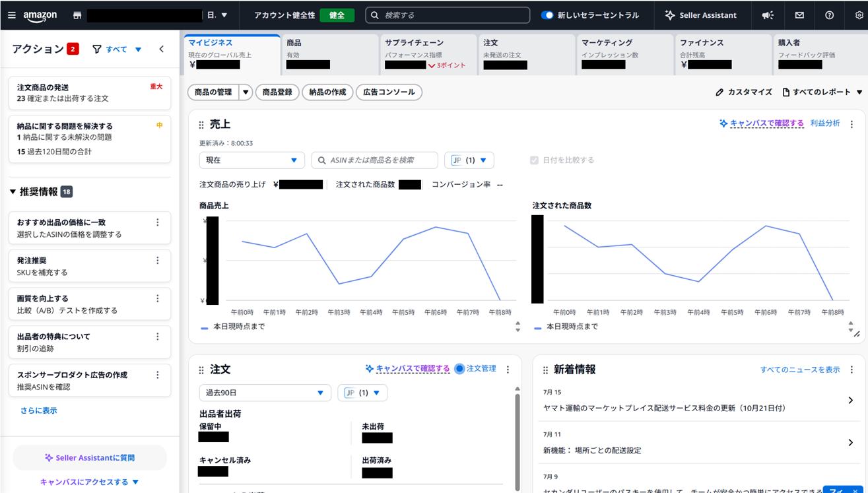Click the pencil icon for カスタマイズ
The height and width of the screenshot is (493, 868).
click(719, 92)
